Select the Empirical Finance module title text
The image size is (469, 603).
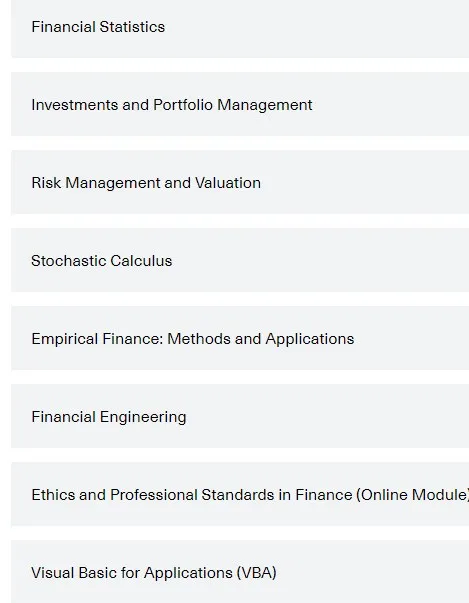coord(193,339)
